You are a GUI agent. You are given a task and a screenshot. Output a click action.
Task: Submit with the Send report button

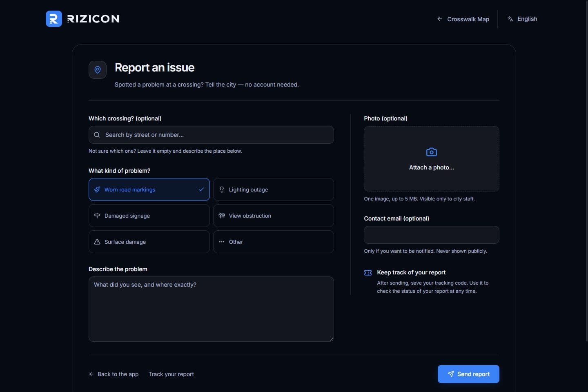coord(468,374)
